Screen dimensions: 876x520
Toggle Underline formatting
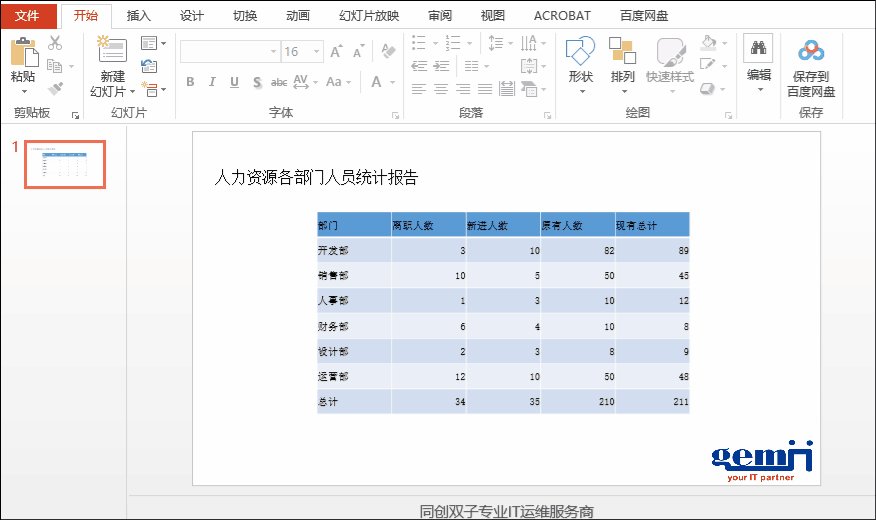[x=234, y=82]
